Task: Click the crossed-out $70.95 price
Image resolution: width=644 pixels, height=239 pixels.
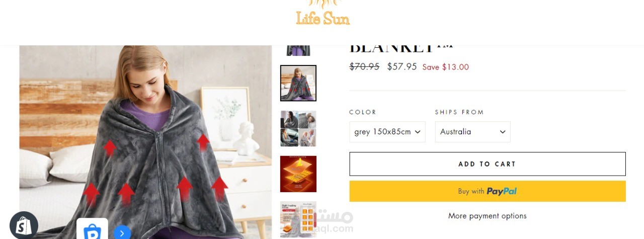Action: [x=364, y=66]
